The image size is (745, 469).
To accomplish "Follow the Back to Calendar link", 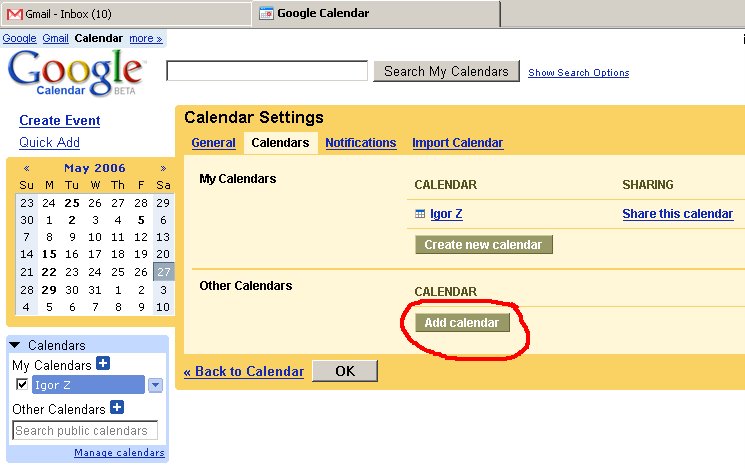I will click(244, 372).
